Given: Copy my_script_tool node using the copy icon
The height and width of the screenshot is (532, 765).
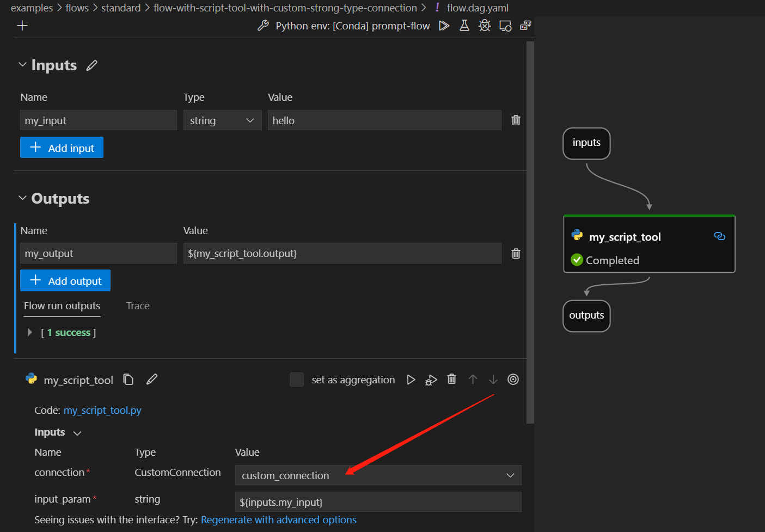Looking at the screenshot, I should 128,380.
